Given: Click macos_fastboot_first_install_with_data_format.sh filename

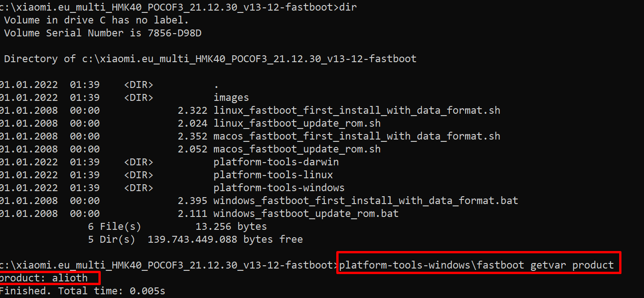Looking at the screenshot, I should pos(356,136).
